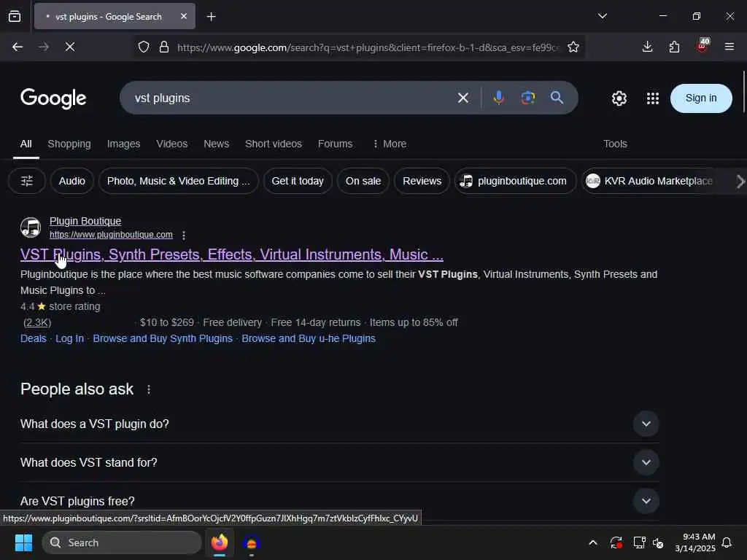Open Google apps grid
747x560 pixels.
(653, 98)
